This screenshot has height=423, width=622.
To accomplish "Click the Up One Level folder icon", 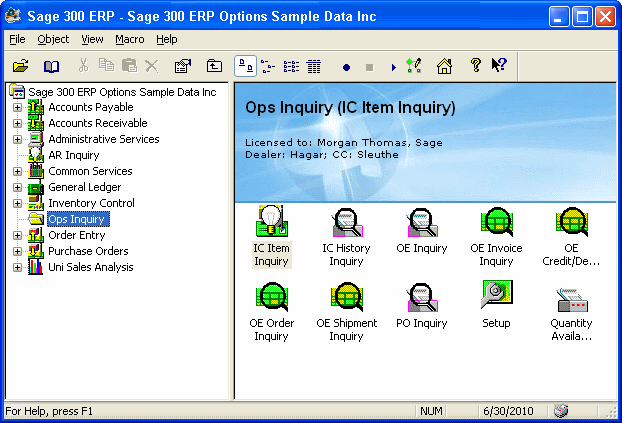I will [214, 65].
